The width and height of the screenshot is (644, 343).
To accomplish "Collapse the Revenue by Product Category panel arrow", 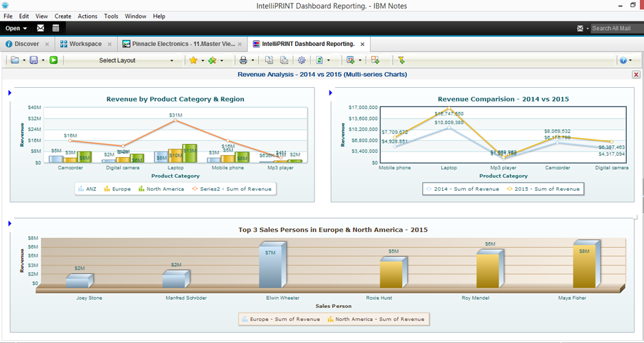I will (10, 93).
